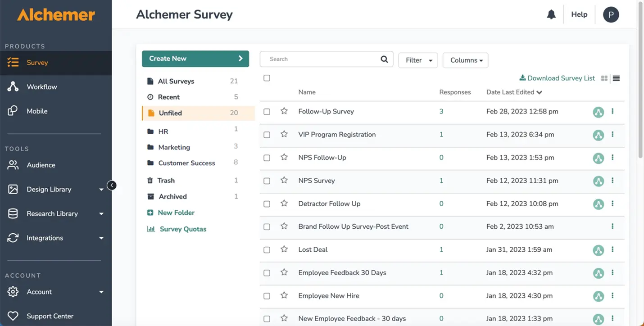Open the Trash folder icon
Viewport: 644px width, 326px height.
[151, 180]
